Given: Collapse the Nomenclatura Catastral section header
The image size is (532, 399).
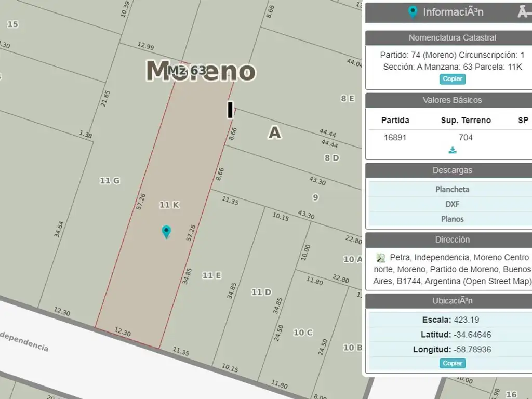Looking at the screenshot, I should 452,37.
